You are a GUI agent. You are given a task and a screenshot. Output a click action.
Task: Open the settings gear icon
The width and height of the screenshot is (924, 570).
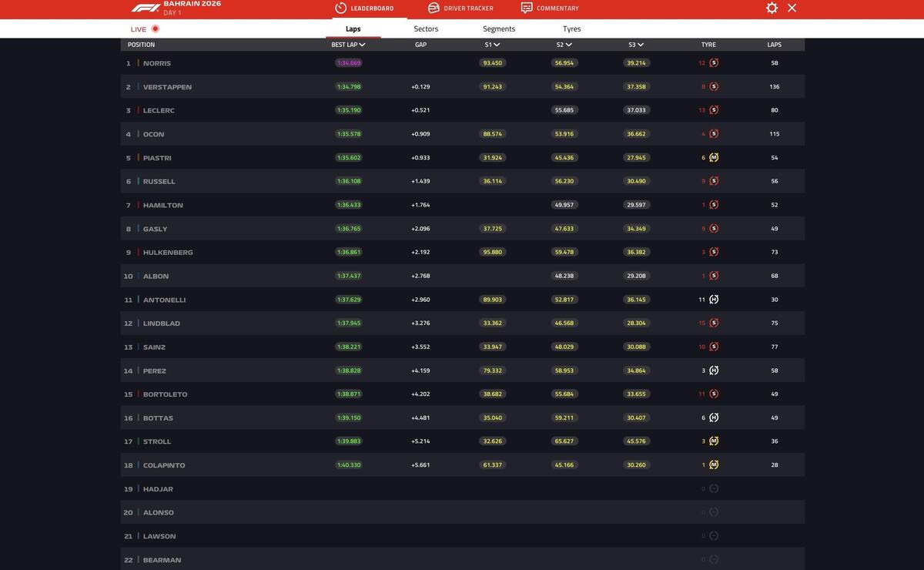click(x=772, y=8)
